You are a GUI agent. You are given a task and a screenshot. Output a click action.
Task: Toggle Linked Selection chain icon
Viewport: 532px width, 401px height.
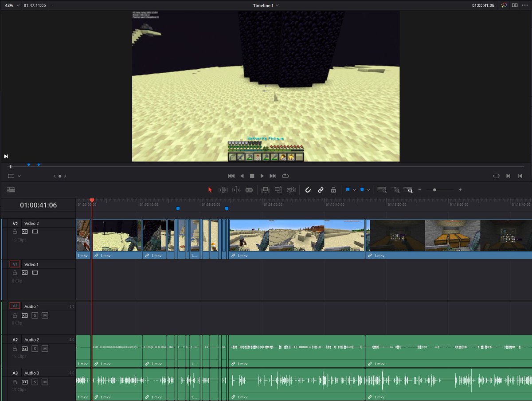321,189
